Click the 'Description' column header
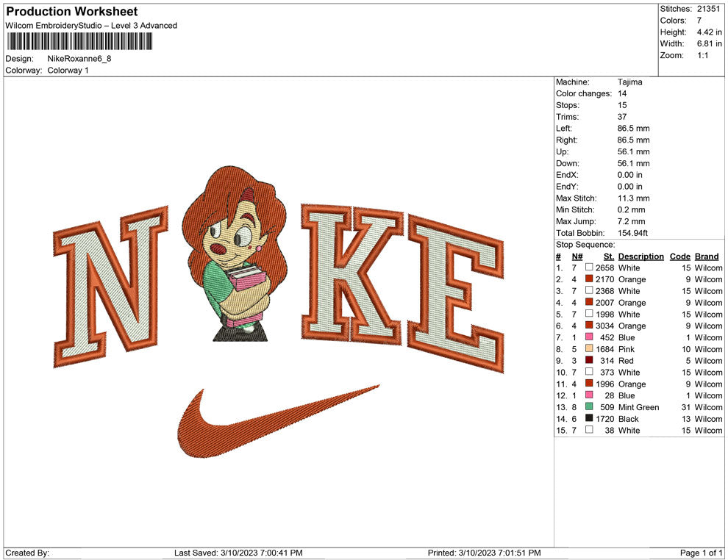This screenshot has height=560, width=728. (641, 256)
